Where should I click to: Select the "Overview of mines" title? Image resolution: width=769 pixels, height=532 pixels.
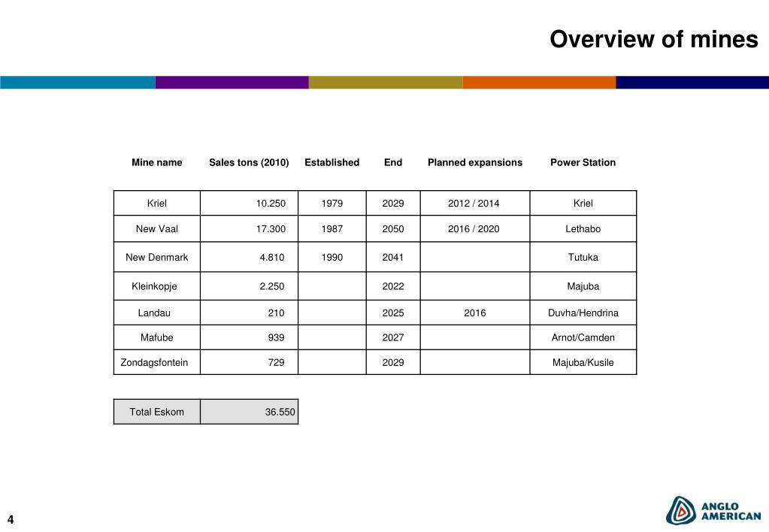click(654, 39)
